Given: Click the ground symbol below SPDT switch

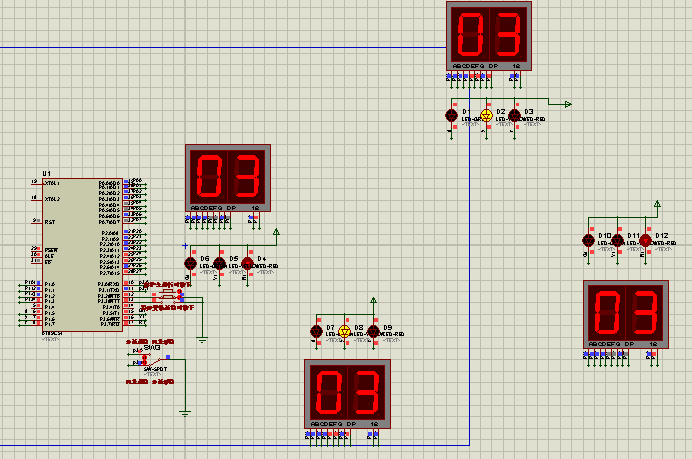Looking at the screenshot, I should [185, 411].
